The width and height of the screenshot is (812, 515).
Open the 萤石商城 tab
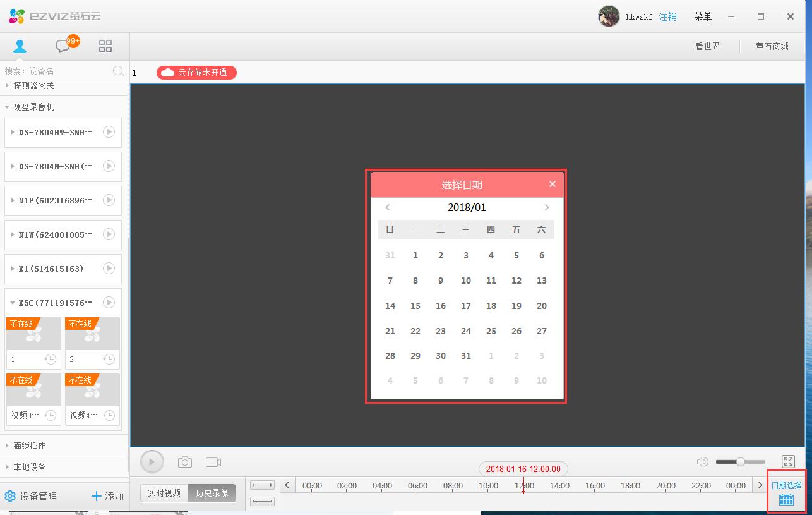[772, 46]
